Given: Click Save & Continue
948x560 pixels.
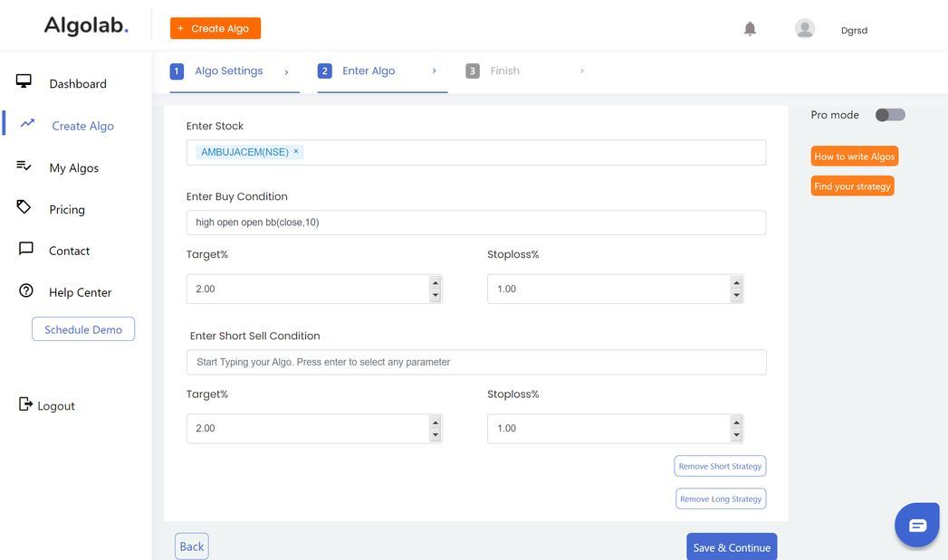Looking at the screenshot, I should [x=732, y=546].
